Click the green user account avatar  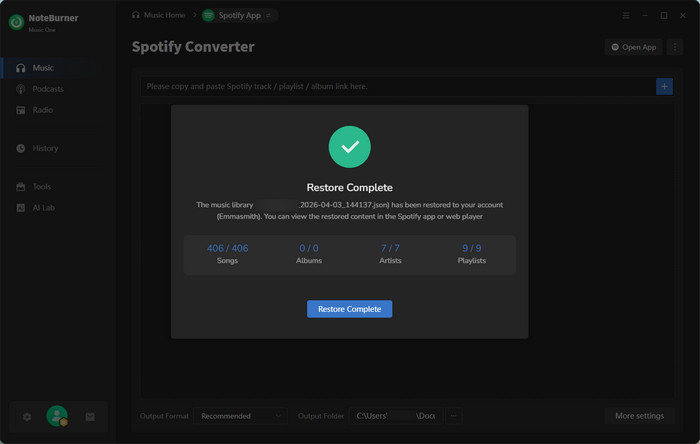tap(57, 416)
